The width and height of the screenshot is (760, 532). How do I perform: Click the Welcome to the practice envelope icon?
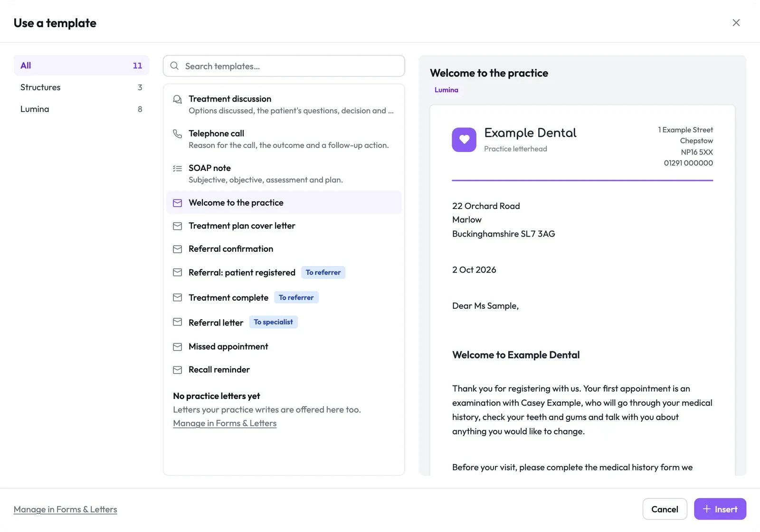(177, 203)
